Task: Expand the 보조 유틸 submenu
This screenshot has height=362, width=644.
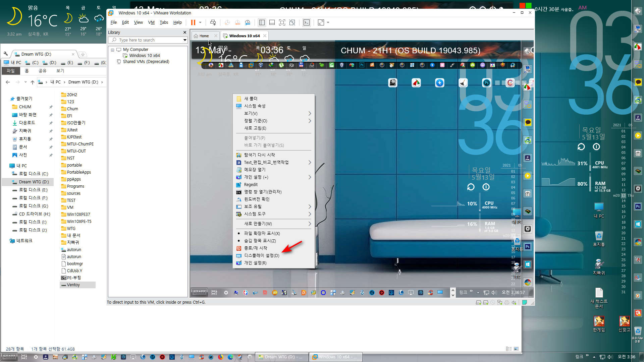Action: (x=273, y=206)
